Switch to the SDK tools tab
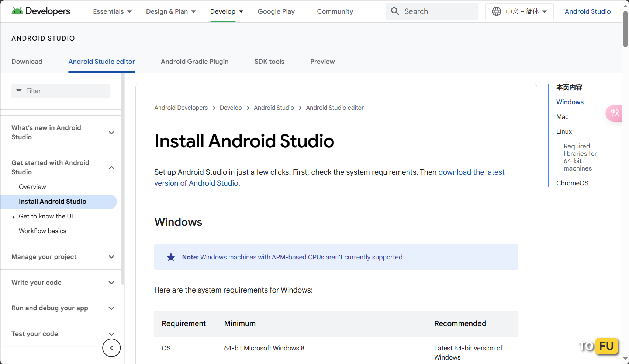The width and height of the screenshot is (629, 364). click(x=269, y=62)
